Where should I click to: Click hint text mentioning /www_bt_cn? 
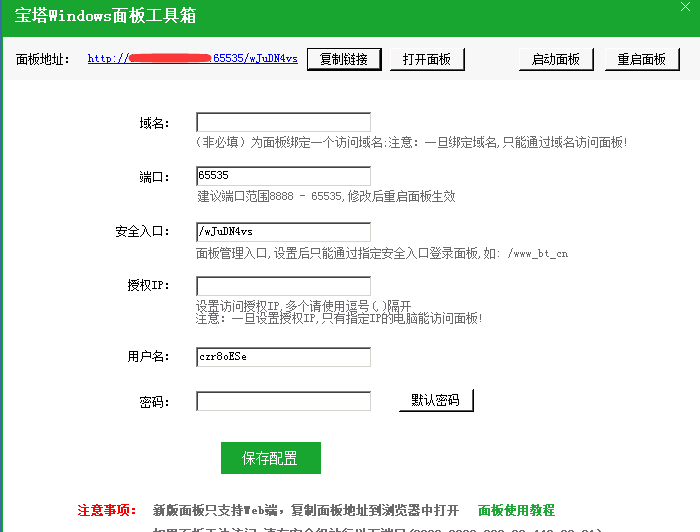pos(382,254)
